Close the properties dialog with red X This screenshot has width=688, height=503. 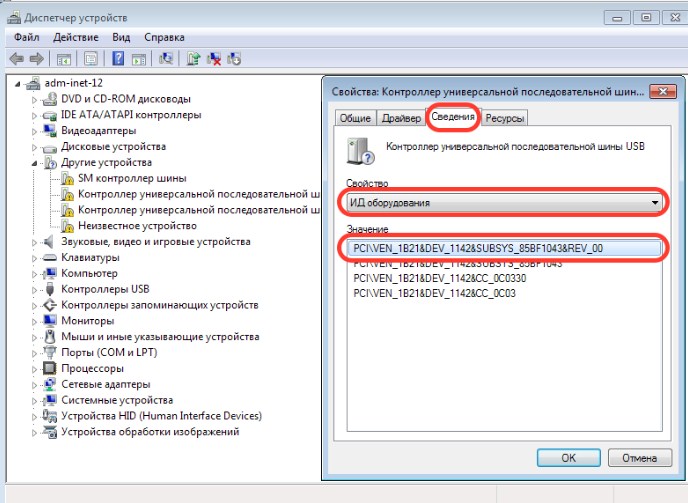coord(663,91)
